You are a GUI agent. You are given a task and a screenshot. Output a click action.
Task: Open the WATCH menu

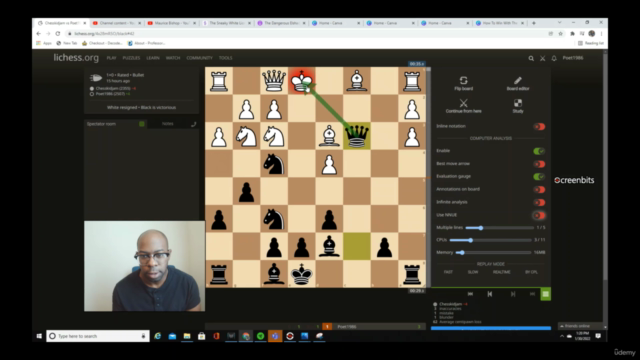point(173,58)
